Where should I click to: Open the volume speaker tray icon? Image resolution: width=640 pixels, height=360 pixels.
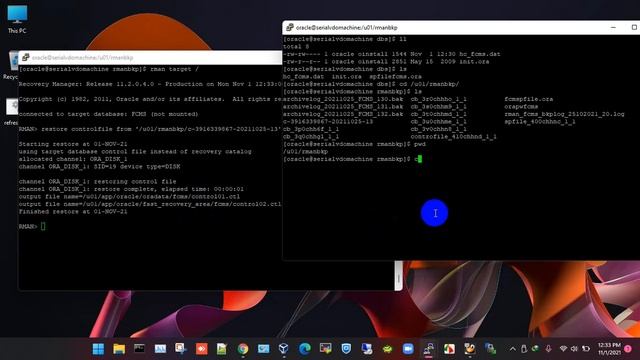coord(574,349)
